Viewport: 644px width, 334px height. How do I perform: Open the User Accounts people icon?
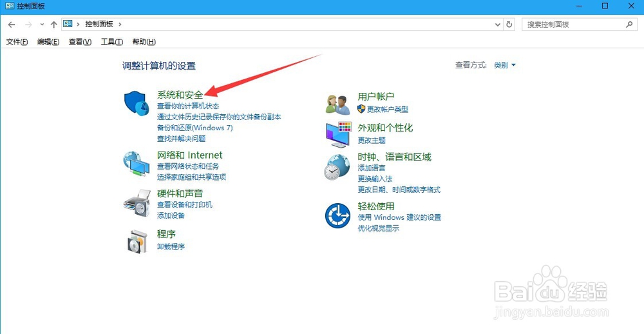337,105
